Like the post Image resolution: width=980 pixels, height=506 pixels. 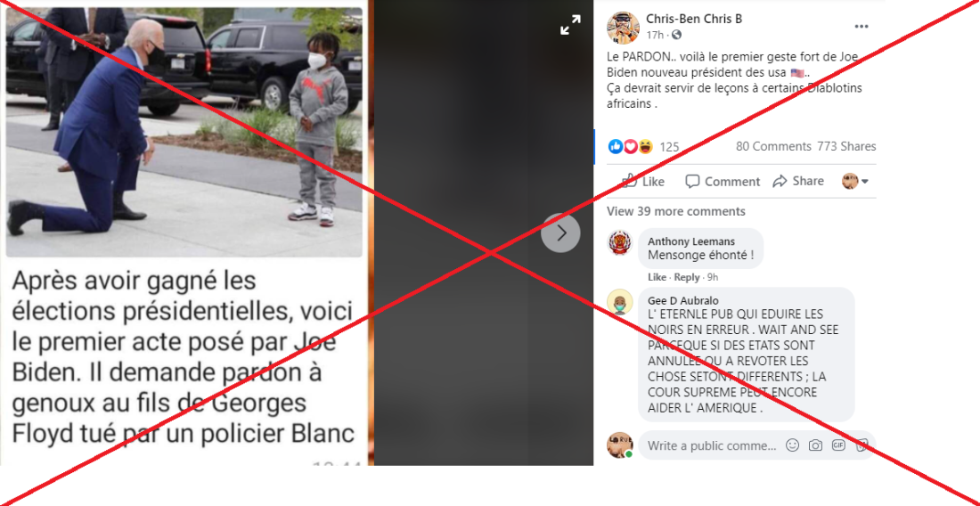tap(643, 181)
